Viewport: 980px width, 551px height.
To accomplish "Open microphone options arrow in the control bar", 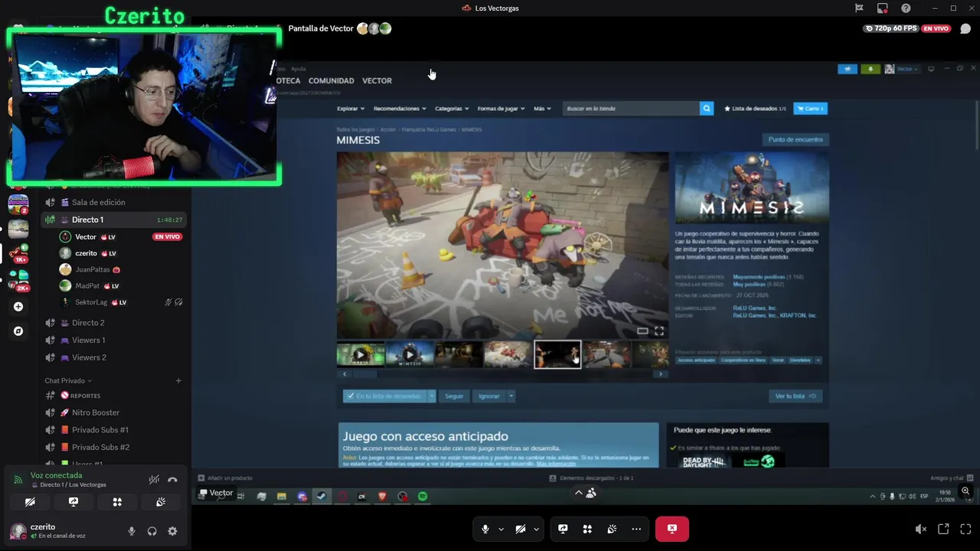I will click(501, 529).
